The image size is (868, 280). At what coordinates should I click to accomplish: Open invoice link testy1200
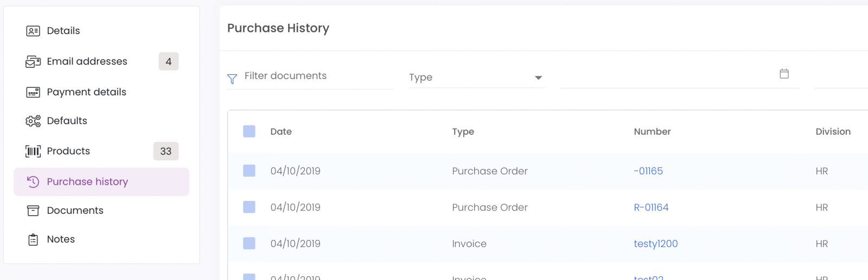tap(656, 244)
